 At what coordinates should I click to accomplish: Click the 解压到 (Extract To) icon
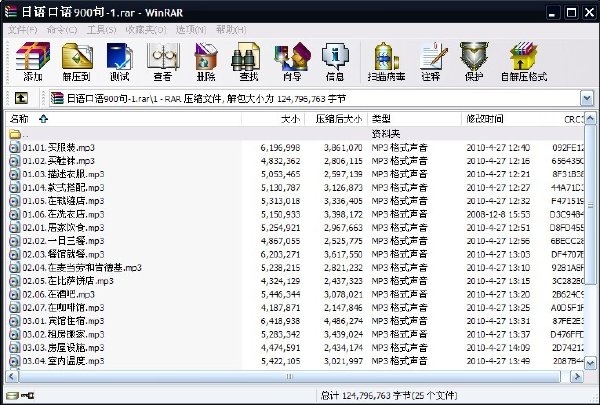77,61
